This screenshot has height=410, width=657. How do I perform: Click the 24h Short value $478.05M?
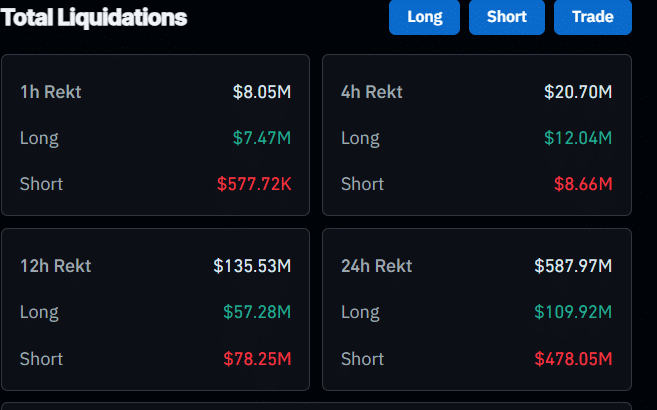click(573, 358)
